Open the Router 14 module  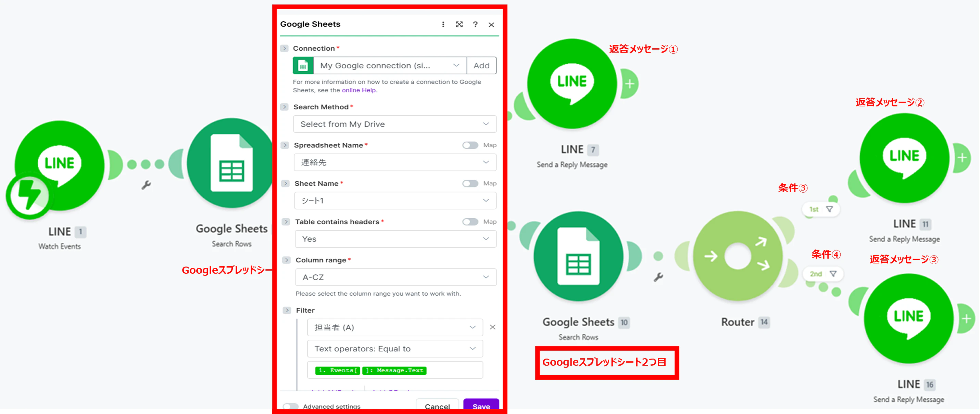[738, 256]
